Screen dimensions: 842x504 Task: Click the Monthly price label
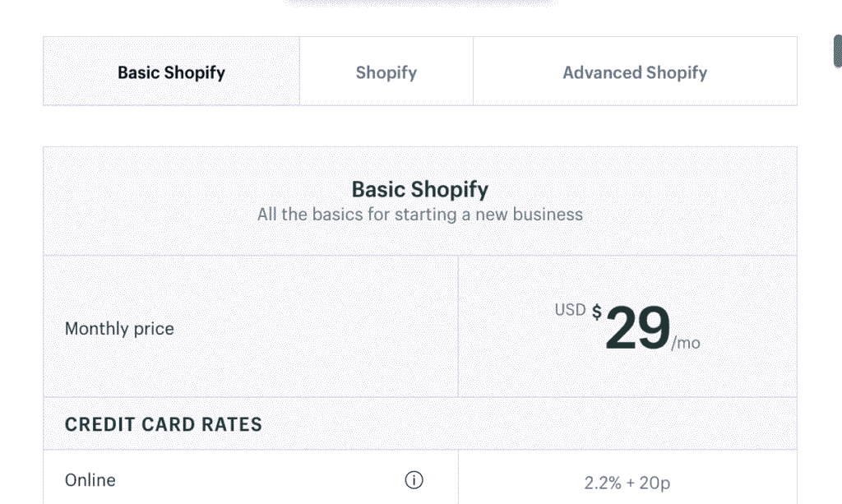coord(119,329)
